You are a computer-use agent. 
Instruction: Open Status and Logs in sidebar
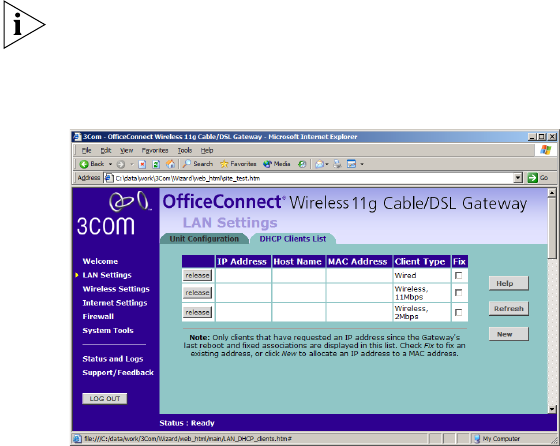point(113,359)
